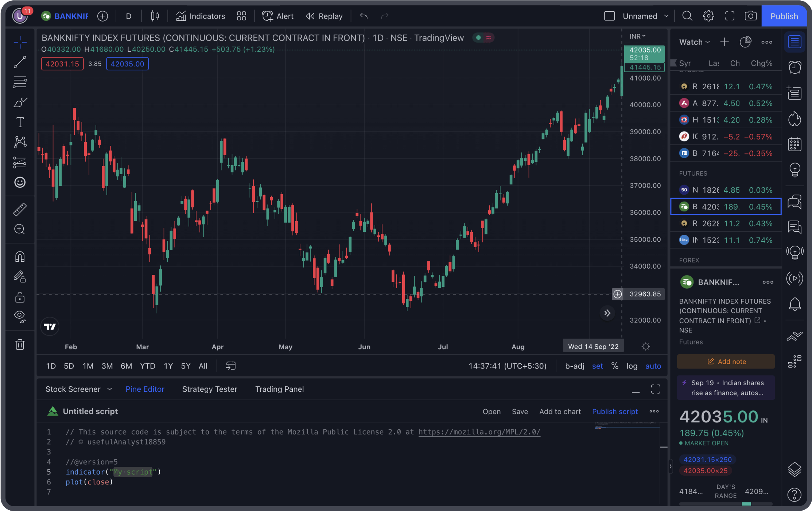Screen dimensions: 812x511
Task: Open the Indicators dialog
Action: [201, 16]
